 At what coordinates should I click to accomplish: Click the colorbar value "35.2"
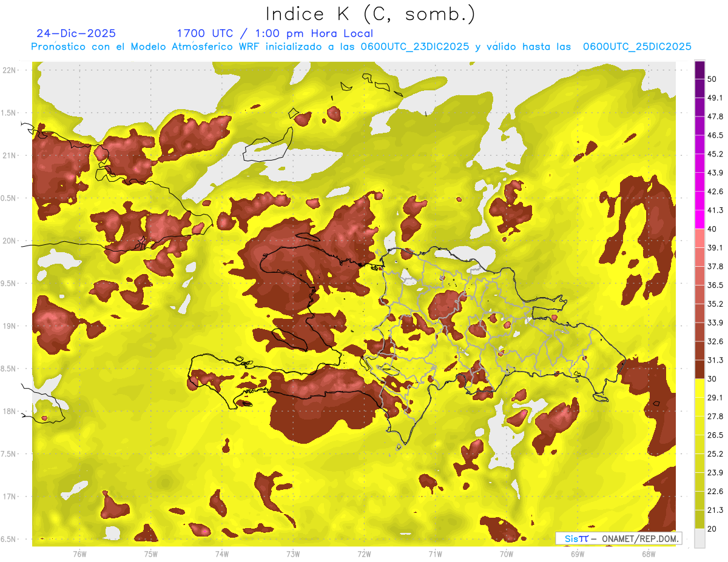(715, 304)
